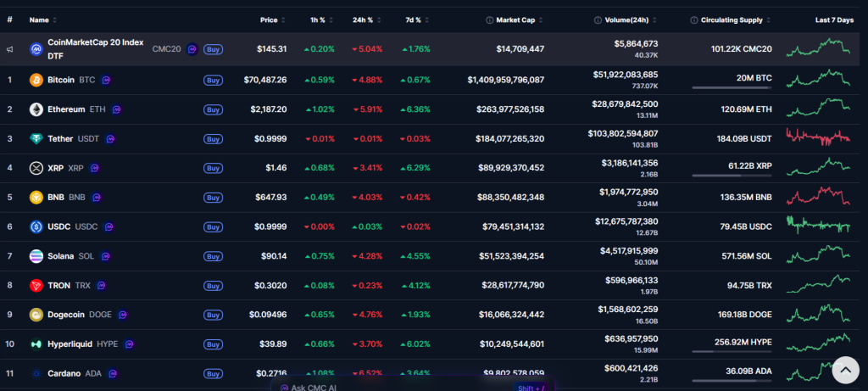Click the scroll-to-top arrow button
Screen dimensions: 868x391
point(845,369)
